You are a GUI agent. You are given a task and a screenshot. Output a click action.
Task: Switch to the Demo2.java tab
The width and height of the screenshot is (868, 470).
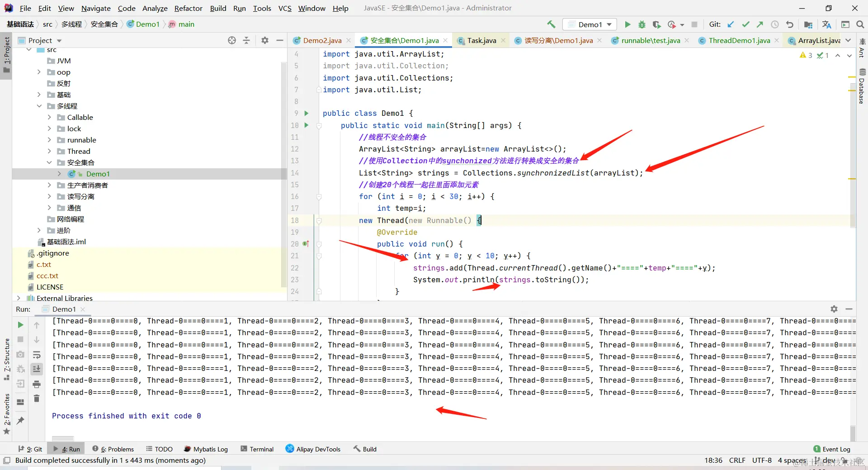coord(322,40)
